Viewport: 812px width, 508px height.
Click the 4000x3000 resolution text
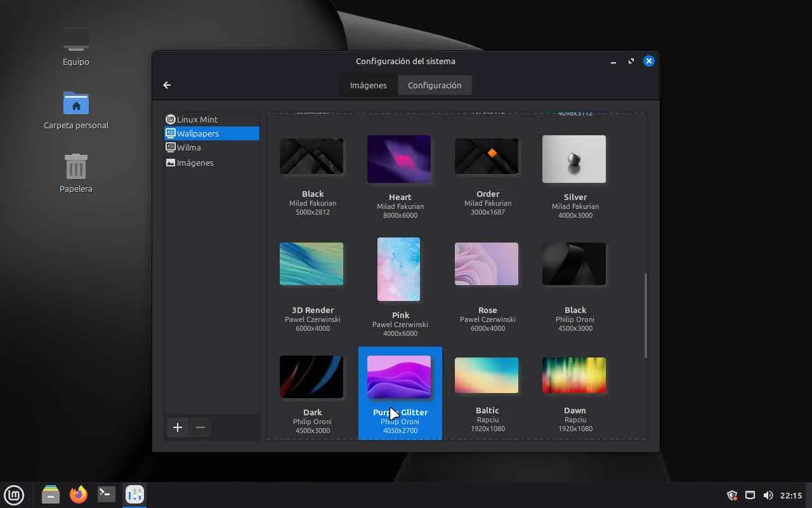pos(575,215)
